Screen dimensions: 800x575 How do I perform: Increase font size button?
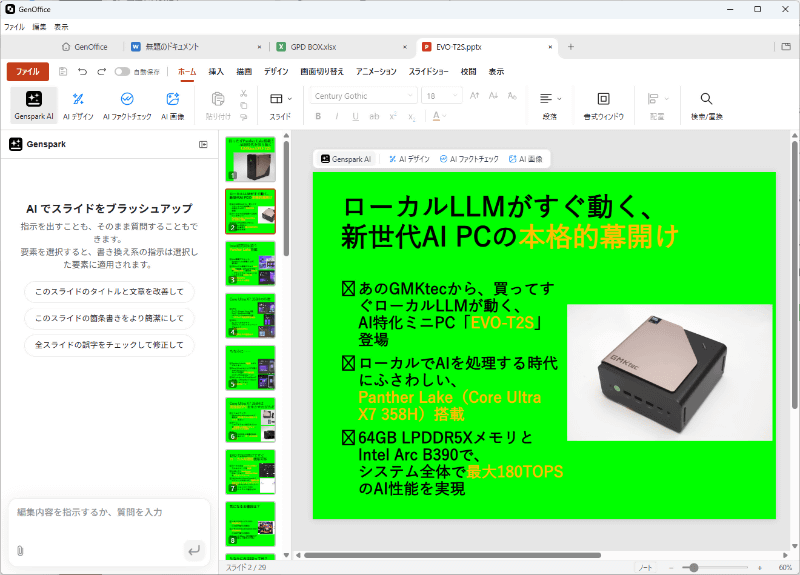pyautogui.click(x=474, y=96)
